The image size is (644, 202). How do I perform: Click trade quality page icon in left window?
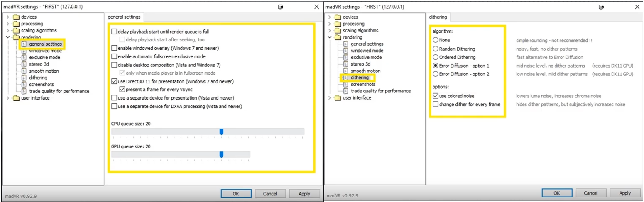24,91
